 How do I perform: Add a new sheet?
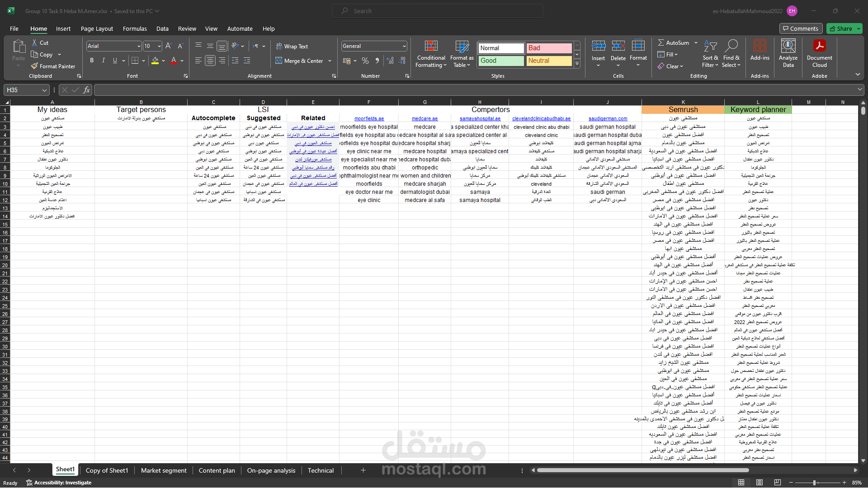tap(363, 470)
